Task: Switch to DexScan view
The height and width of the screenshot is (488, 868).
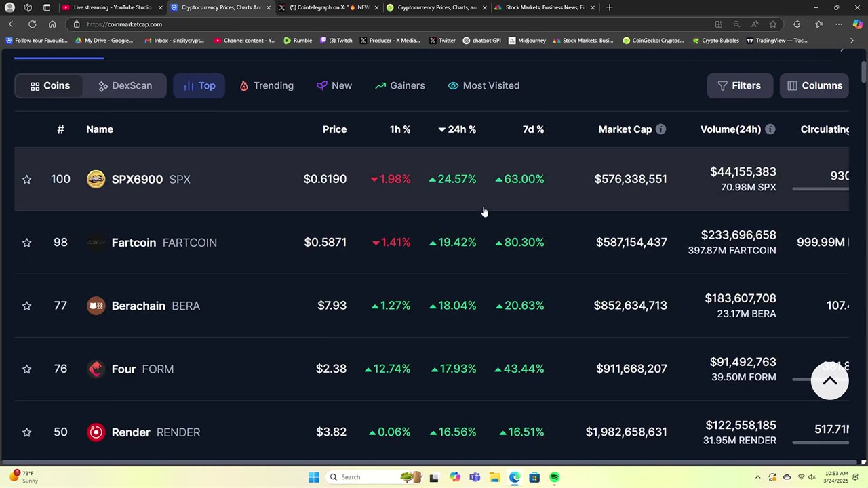Action: tap(125, 85)
